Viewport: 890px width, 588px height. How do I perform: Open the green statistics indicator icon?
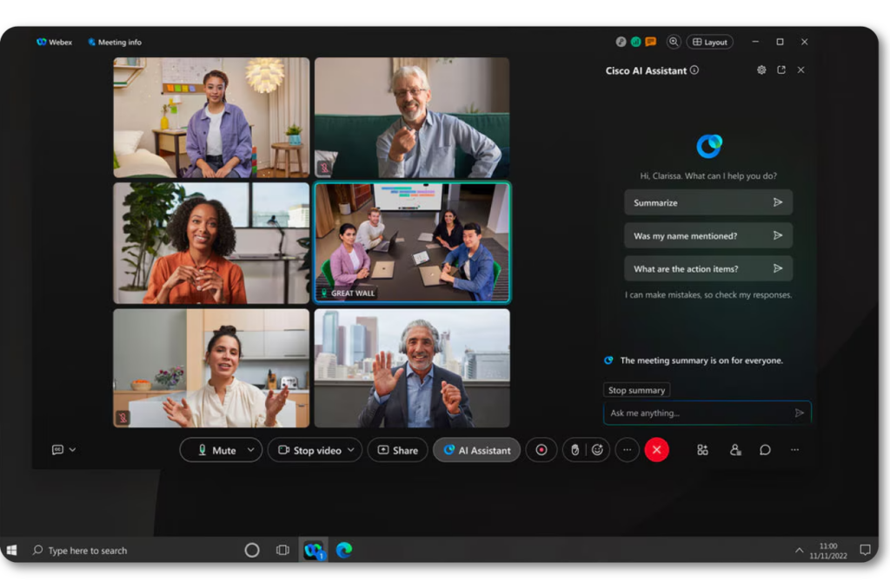[635, 42]
